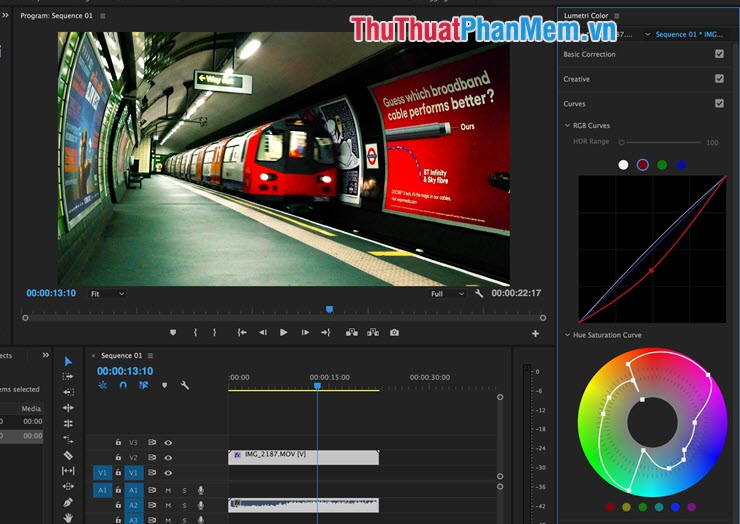Click Export Frame camera icon
The width and height of the screenshot is (740, 524).
coord(395,332)
